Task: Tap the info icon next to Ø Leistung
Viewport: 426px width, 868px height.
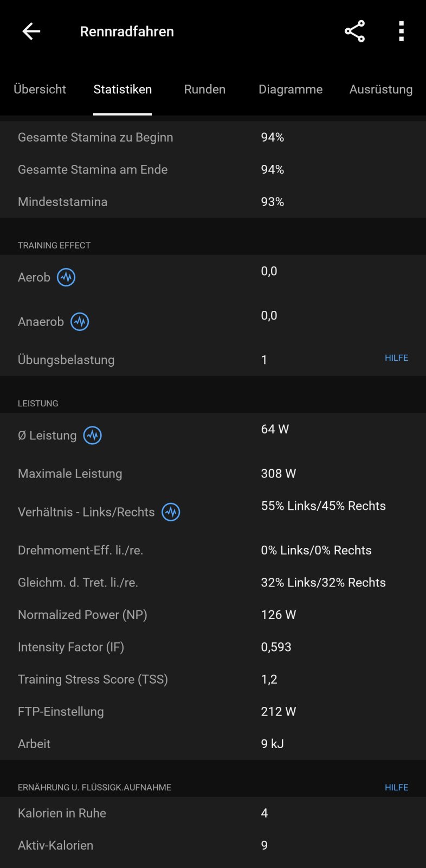Action: pyautogui.click(x=93, y=435)
